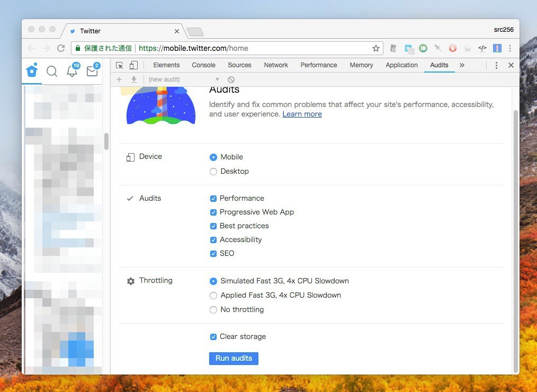
Task: Close the DevTools panel
Action: (x=511, y=65)
